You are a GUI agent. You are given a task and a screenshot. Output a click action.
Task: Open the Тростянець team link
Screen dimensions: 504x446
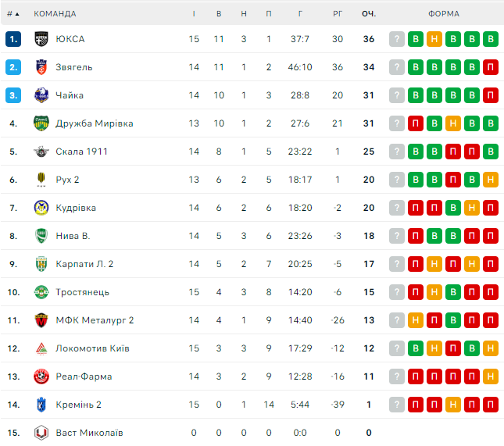point(82,292)
